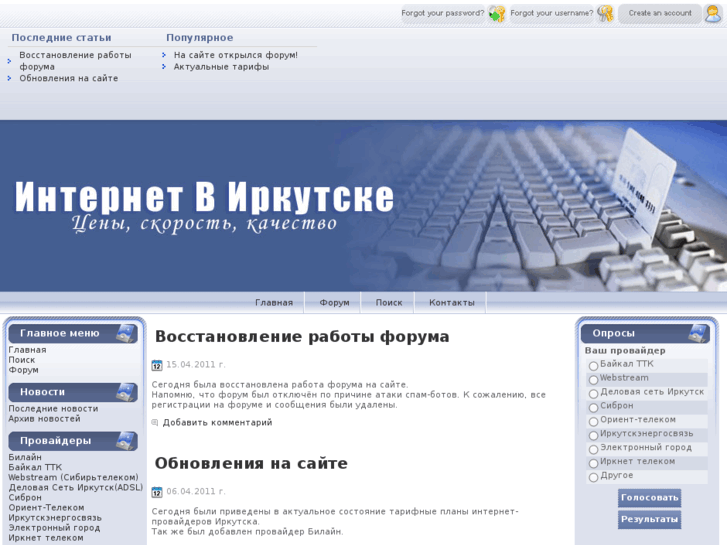Open Webstream (Сибирьтелеком) provider link
The image size is (727, 545).
click(x=73, y=477)
